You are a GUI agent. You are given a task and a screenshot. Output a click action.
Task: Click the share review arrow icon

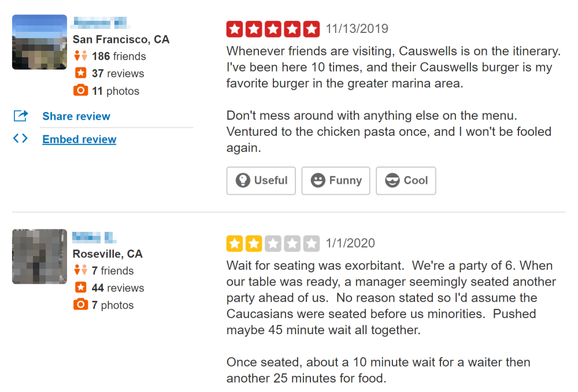coord(21,116)
